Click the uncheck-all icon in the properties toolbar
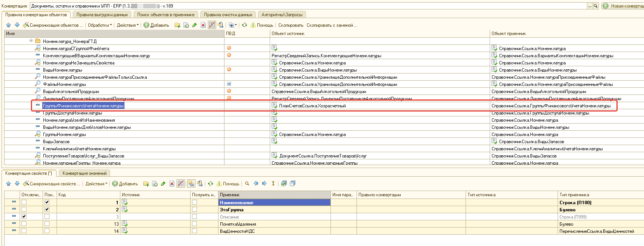Viewport: 644px width, 246px height. [x=292, y=184]
